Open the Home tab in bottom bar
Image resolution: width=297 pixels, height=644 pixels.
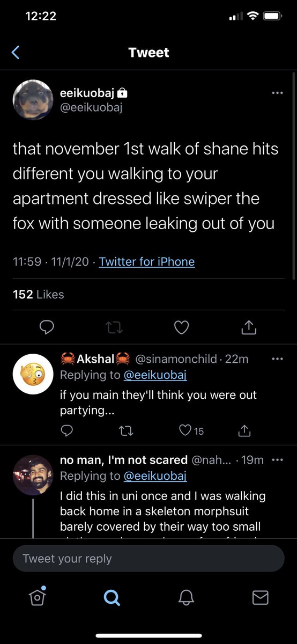(x=36, y=597)
